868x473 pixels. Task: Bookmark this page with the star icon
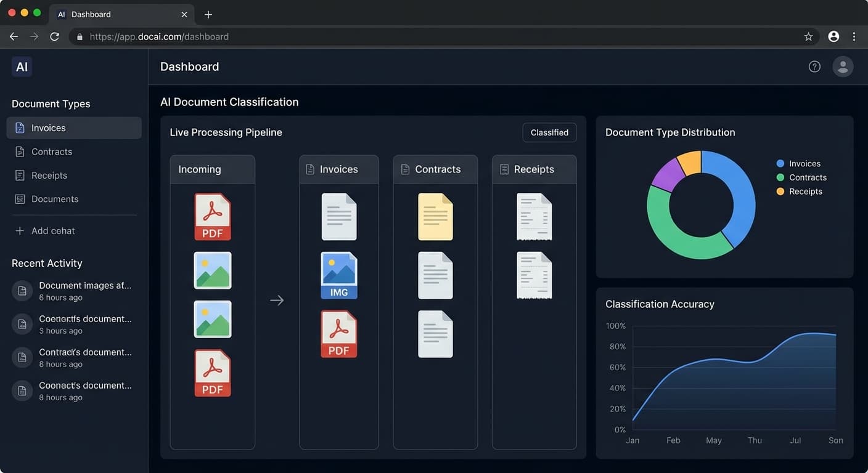click(x=808, y=36)
